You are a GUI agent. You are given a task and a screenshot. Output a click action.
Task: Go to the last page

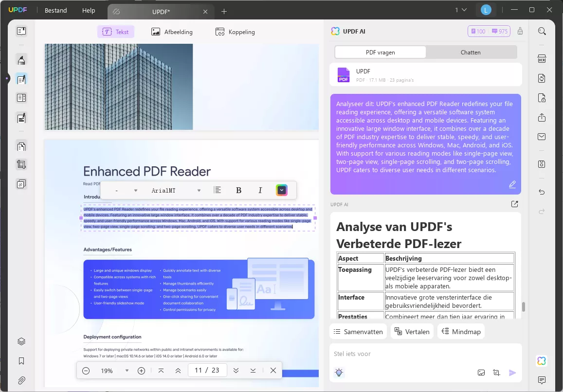[x=253, y=371]
